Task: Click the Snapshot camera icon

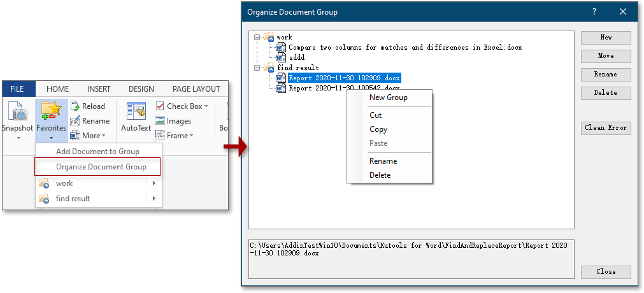Action: coord(17,111)
